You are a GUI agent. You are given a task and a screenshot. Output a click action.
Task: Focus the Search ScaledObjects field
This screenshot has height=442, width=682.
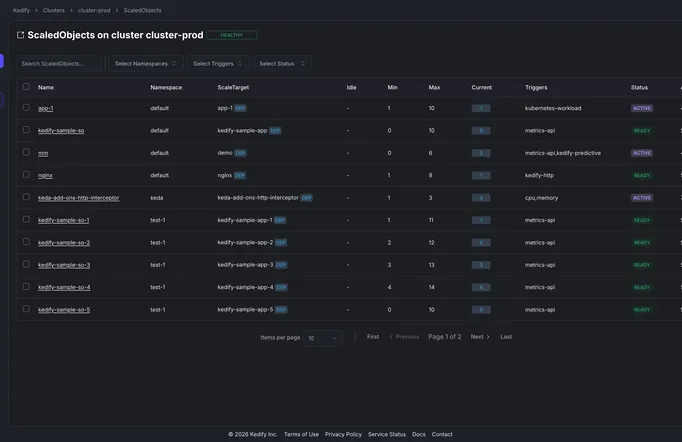(x=59, y=64)
